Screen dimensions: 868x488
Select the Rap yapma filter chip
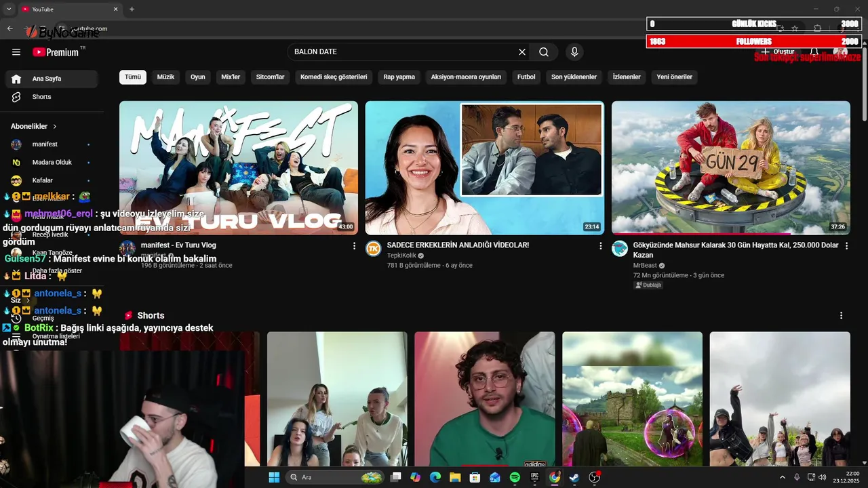click(x=399, y=77)
